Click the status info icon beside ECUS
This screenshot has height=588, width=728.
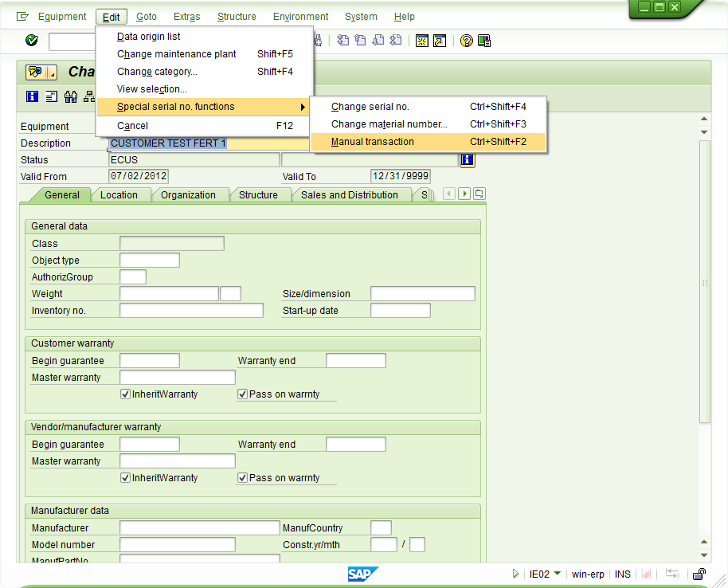(x=467, y=160)
